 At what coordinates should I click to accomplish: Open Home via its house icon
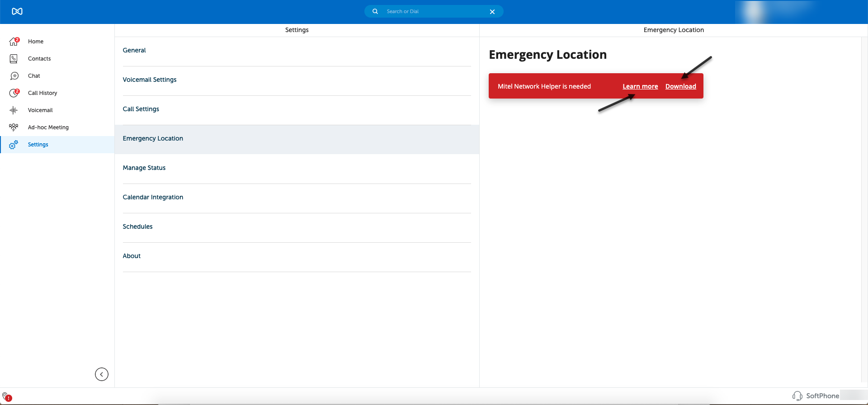(14, 42)
